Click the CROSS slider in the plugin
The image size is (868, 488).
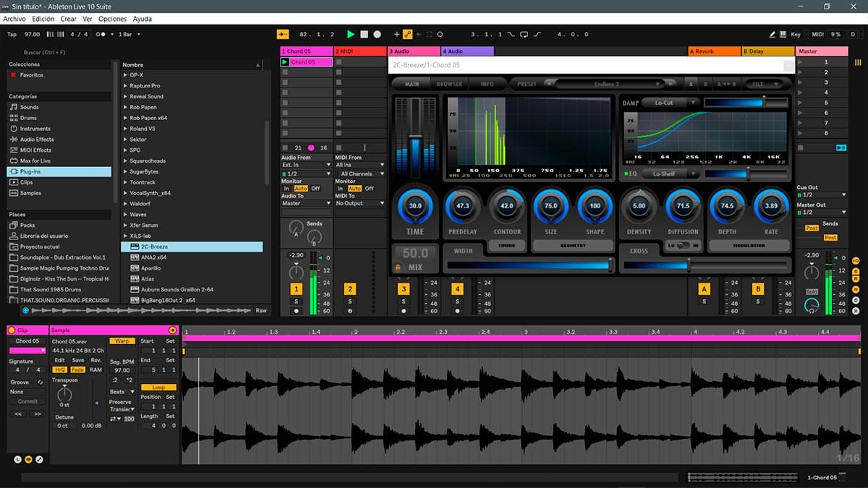pyautogui.click(x=706, y=265)
